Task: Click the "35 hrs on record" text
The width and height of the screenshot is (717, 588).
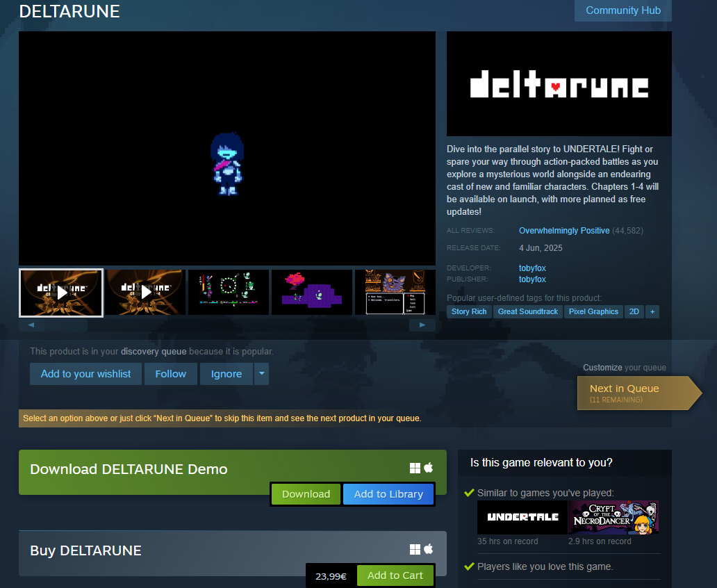Action: pos(508,541)
